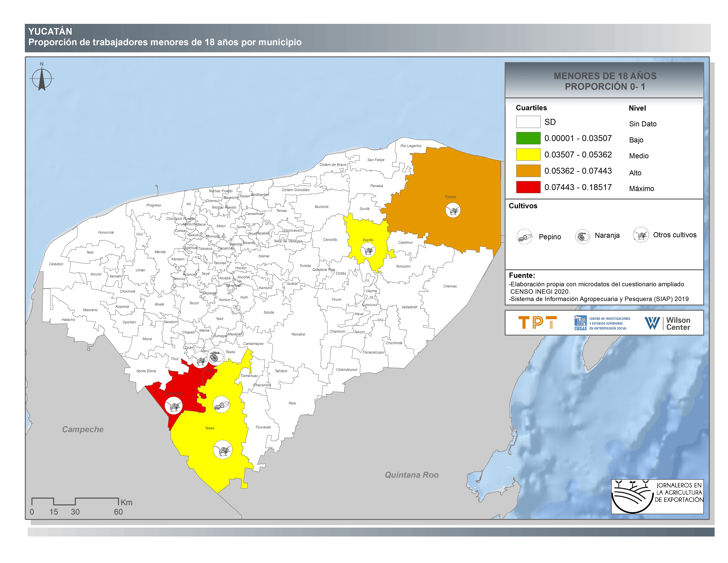
Task: Click the red Máximo quartile swatch
Action: point(528,187)
